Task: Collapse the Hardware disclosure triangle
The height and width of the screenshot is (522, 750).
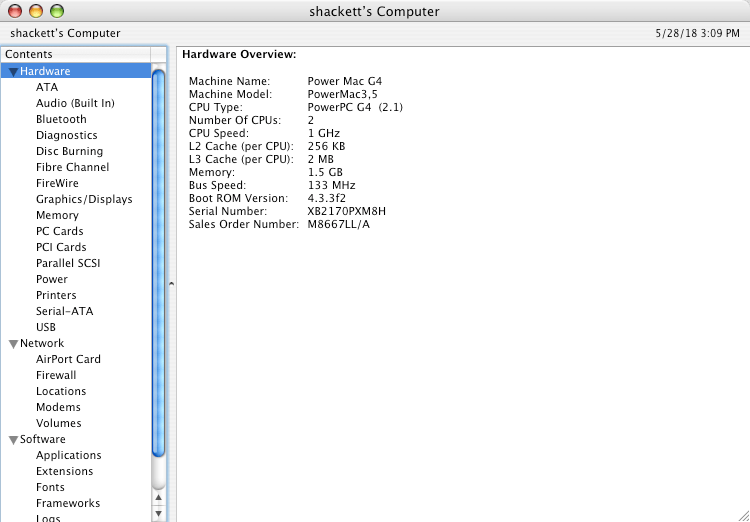Action: [14, 72]
